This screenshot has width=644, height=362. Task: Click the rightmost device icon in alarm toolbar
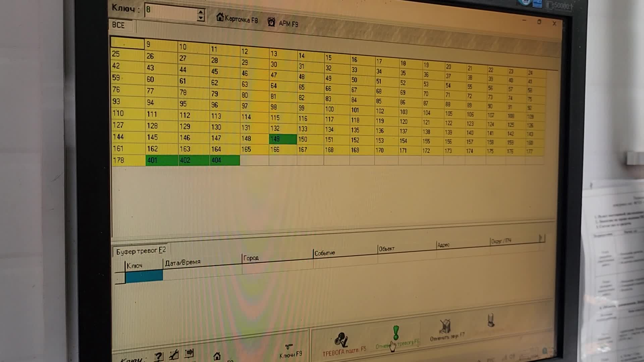point(491,320)
